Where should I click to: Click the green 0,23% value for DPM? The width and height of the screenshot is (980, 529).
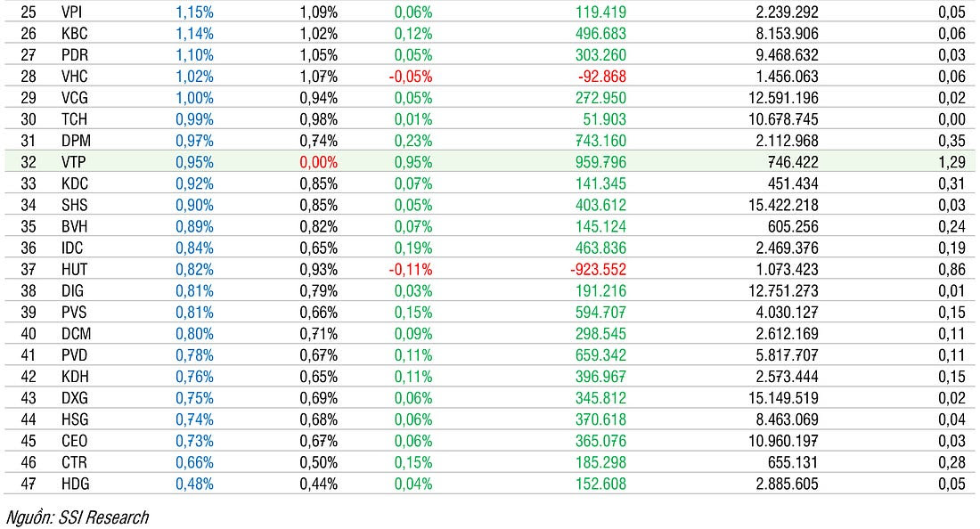[413, 141]
